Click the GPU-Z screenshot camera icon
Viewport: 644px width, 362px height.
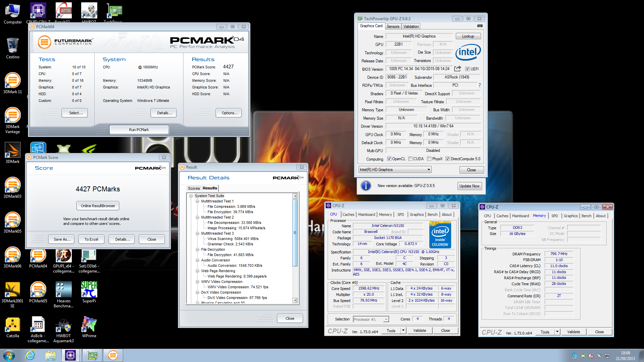click(480, 26)
